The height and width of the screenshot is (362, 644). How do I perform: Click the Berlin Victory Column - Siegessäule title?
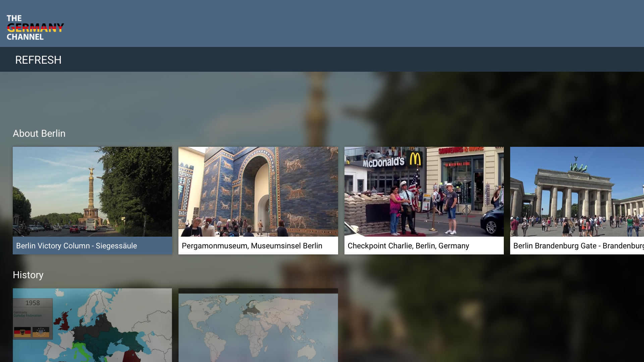point(76,246)
